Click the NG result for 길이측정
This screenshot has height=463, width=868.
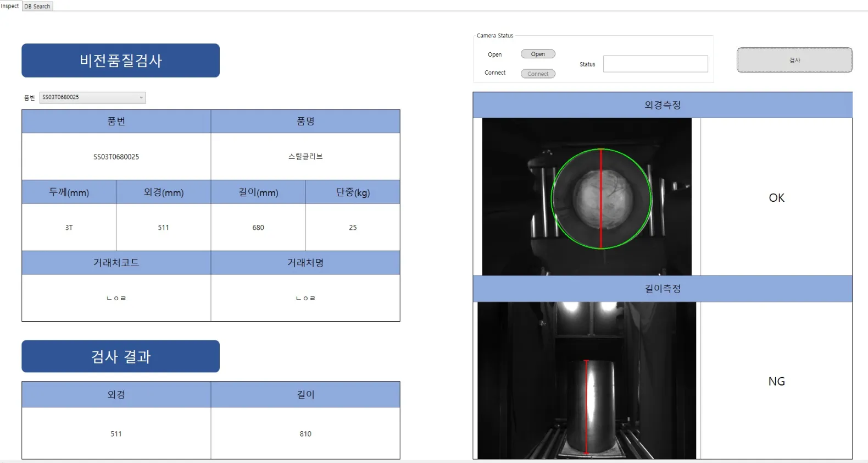pos(776,381)
